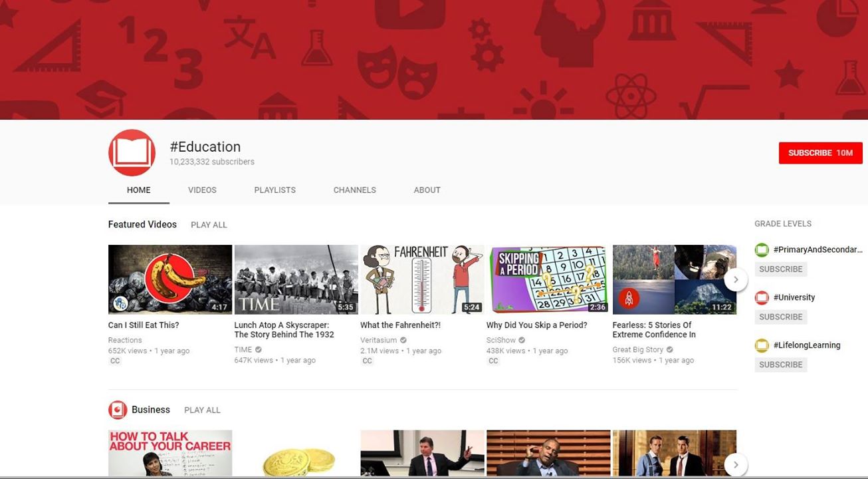Open the ABOUT tab
Screen dimensions: 868x479
[x=427, y=190]
